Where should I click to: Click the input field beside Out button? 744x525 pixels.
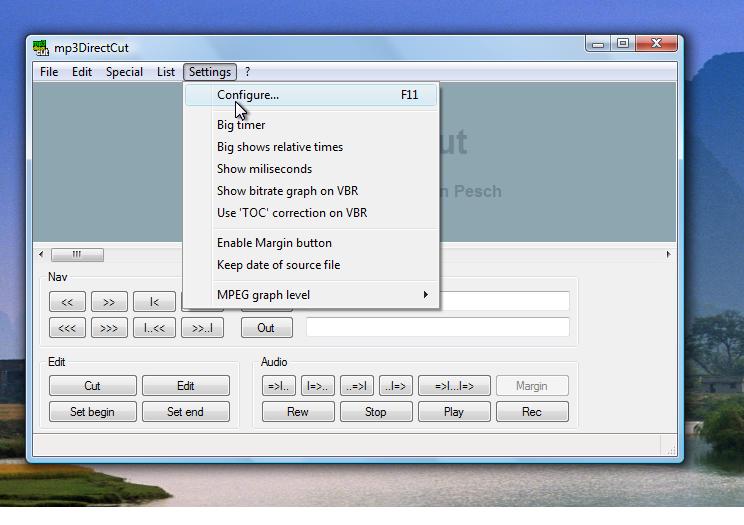(x=437, y=328)
